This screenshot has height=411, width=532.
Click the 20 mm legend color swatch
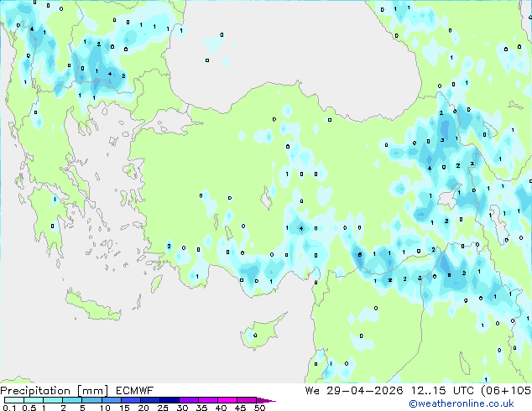[149, 400]
